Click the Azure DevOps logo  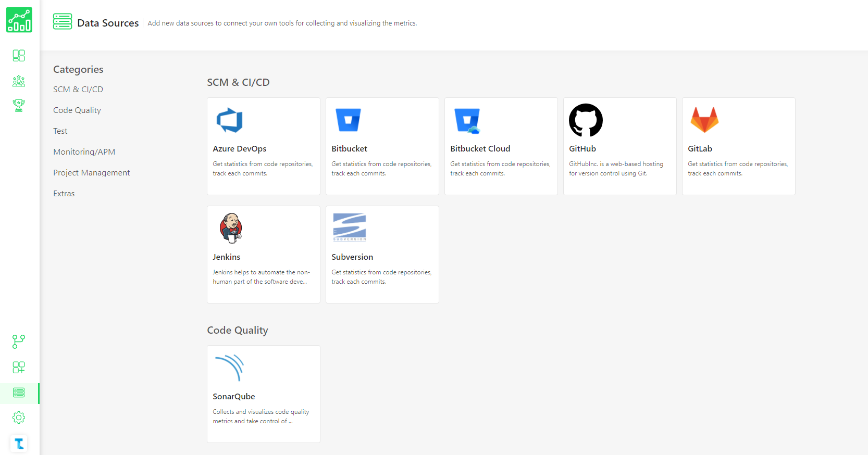(x=230, y=120)
